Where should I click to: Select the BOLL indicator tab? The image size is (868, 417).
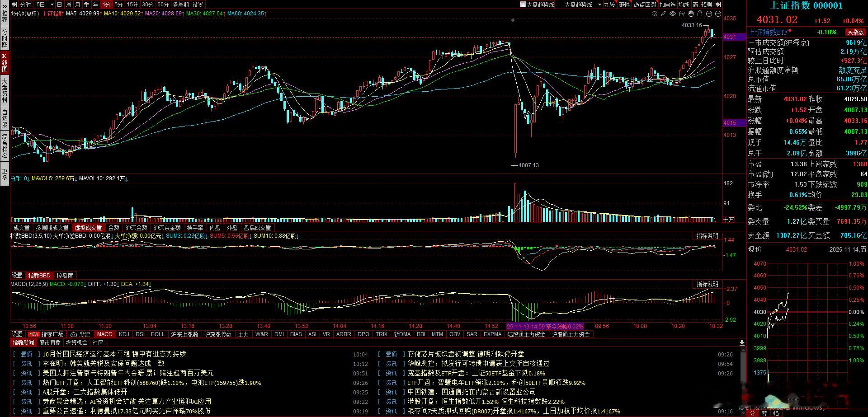(x=158, y=334)
